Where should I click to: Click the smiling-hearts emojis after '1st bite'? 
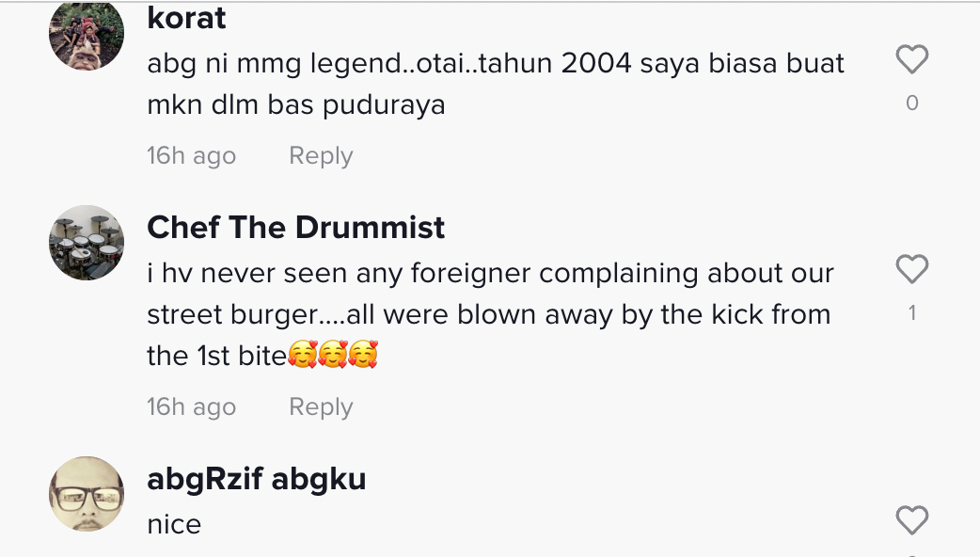click(x=332, y=357)
